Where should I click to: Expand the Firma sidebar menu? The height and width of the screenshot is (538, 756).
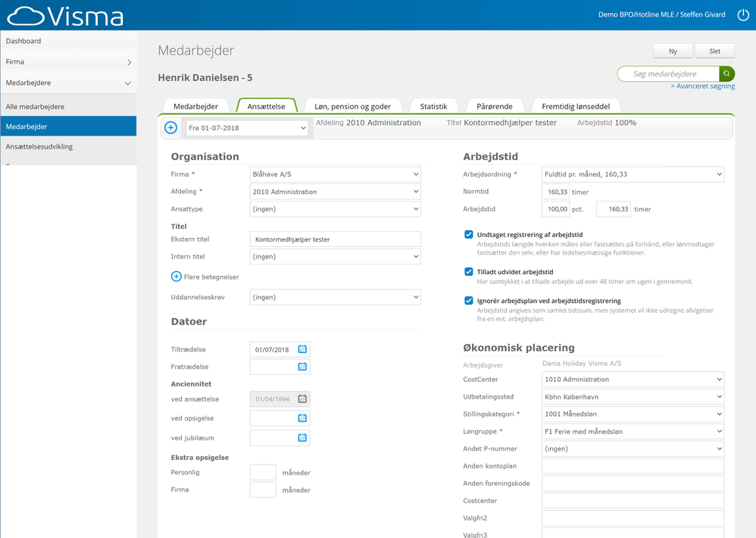[68, 61]
